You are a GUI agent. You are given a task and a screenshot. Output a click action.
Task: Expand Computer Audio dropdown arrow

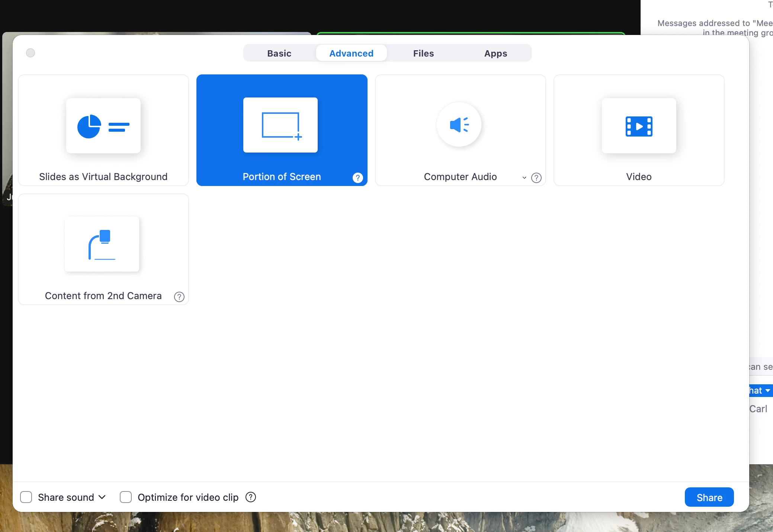pos(524,178)
